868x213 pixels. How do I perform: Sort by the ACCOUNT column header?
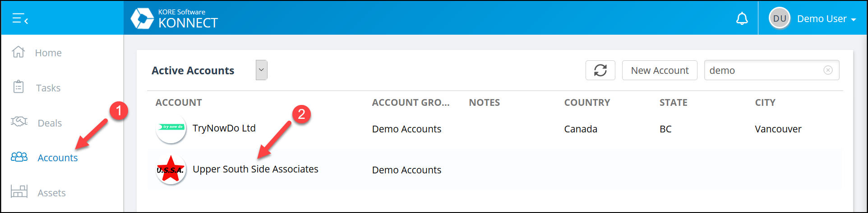[x=179, y=103]
